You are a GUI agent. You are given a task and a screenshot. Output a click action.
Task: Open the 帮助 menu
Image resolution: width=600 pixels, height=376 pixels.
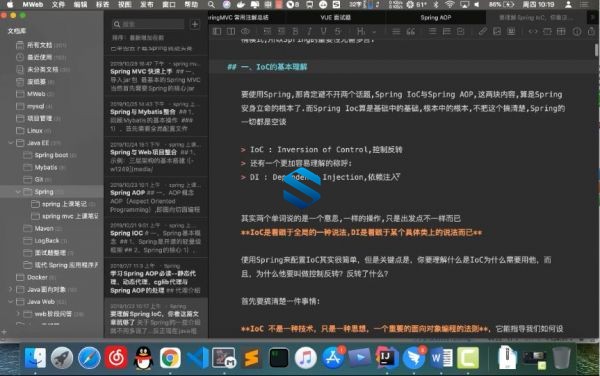[x=191, y=5]
